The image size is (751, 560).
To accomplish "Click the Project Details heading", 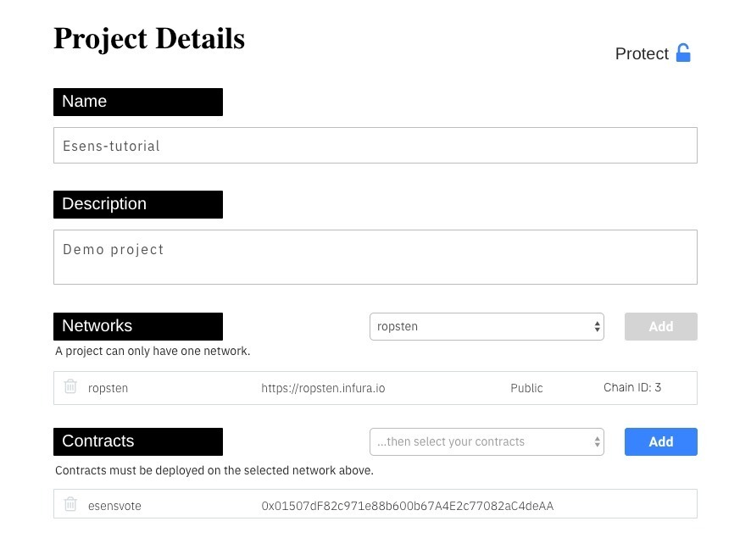I will tap(149, 38).
